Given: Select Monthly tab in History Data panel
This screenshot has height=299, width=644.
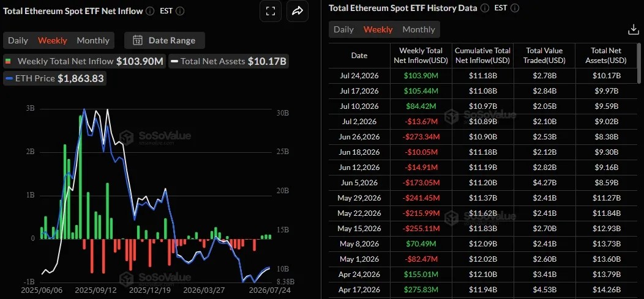Looking at the screenshot, I should pos(419,29).
